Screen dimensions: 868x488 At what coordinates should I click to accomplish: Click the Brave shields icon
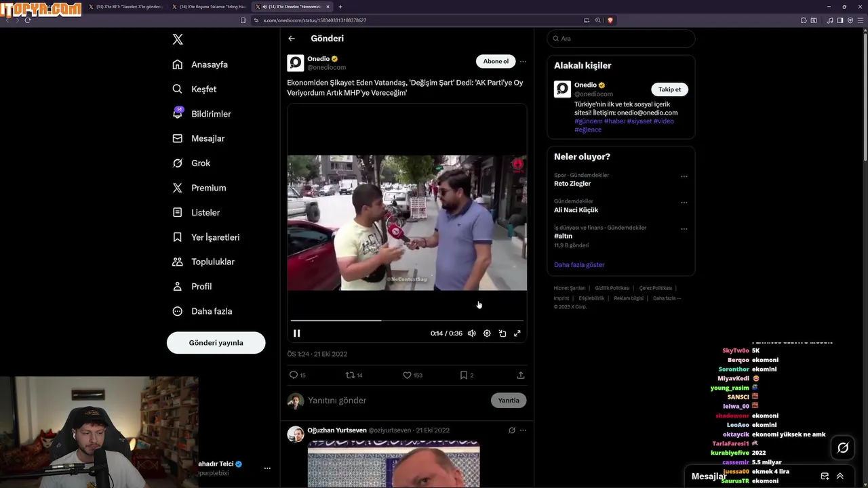[610, 20]
